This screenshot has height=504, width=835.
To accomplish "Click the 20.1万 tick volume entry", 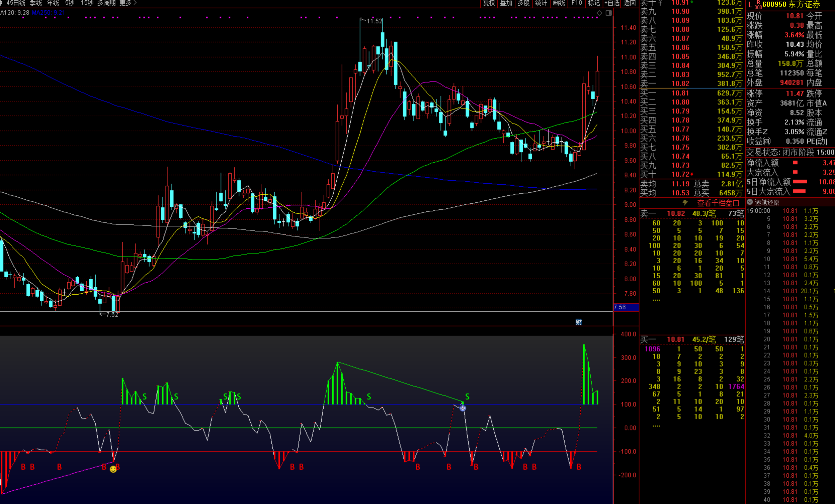I will 809,291.
